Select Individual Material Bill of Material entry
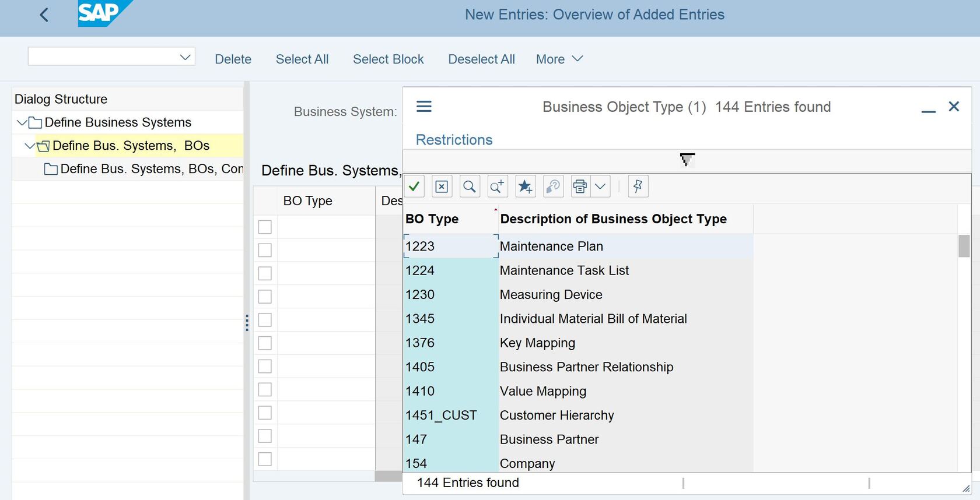Viewport: 980px width, 500px height. 593,319
